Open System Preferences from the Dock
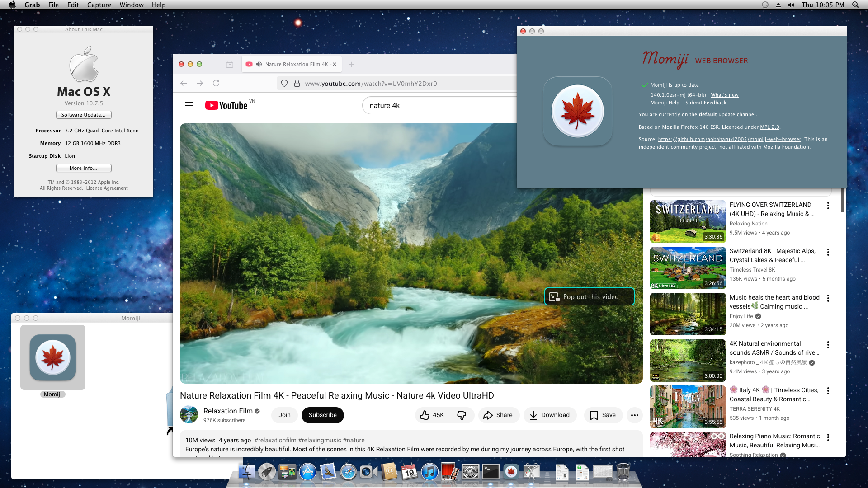 470,472
